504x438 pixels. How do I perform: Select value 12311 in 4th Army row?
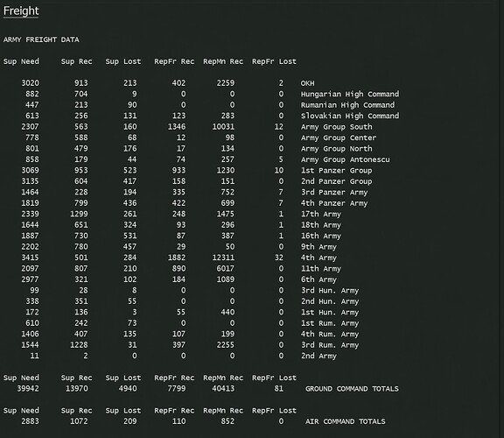223,258
